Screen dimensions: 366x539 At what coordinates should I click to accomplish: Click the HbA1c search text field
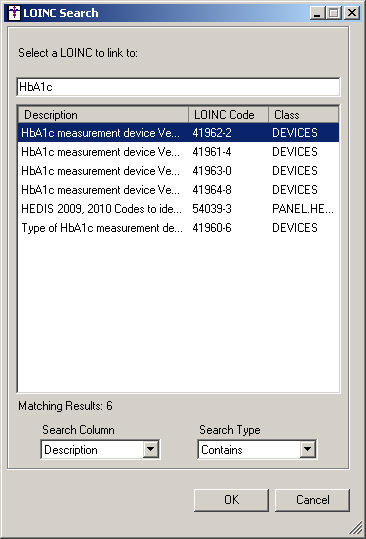[178, 87]
